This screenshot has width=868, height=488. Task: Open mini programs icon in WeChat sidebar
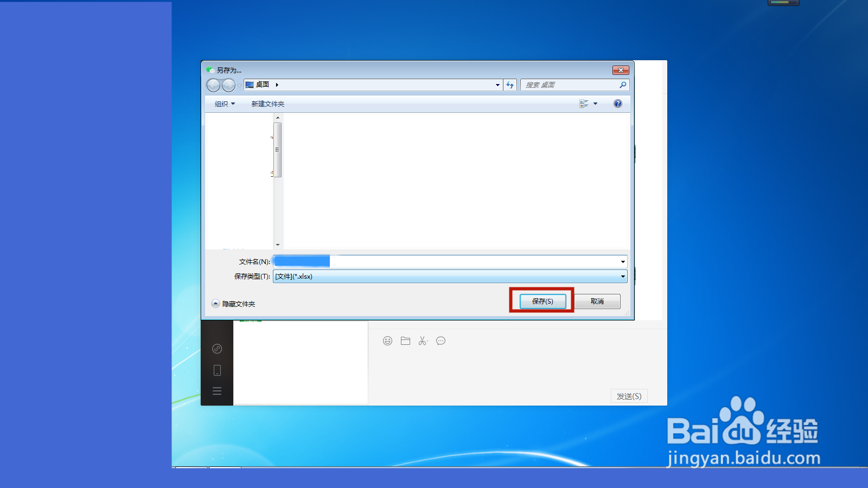pyautogui.click(x=217, y=349)
